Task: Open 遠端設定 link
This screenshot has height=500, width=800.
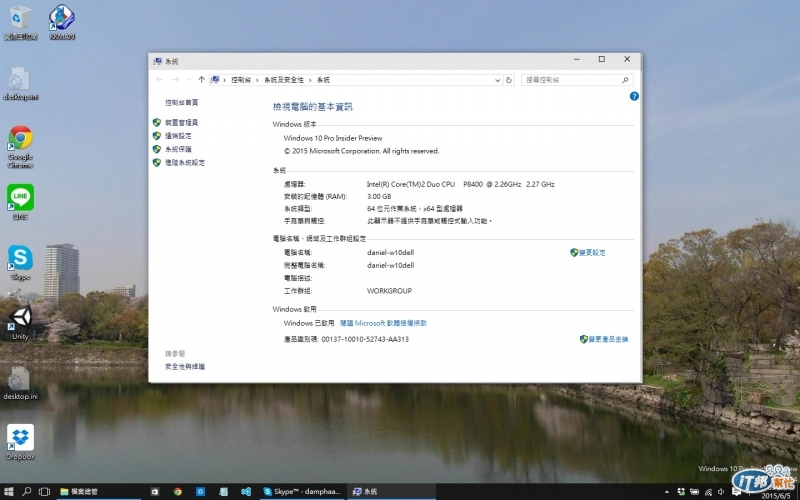Action: pos(178,136)
